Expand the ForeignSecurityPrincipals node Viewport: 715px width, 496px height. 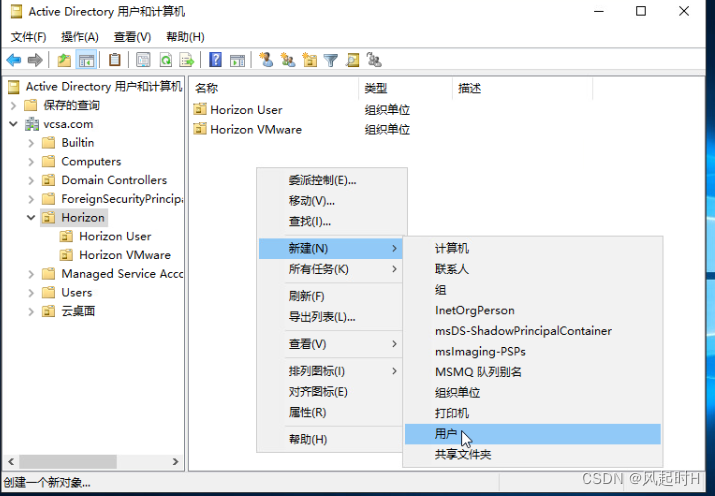pyautogui.click(x=31, y=199)
